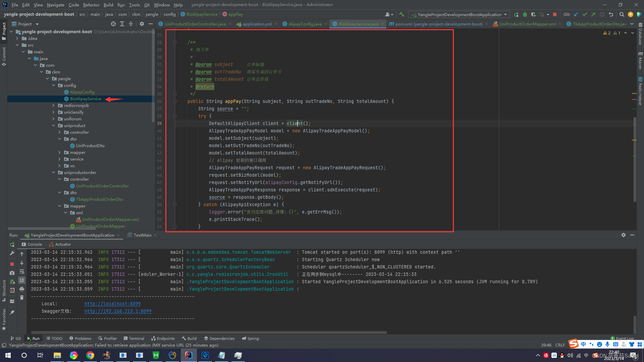Click the Git rollback icon

click(x=611, y=14)
